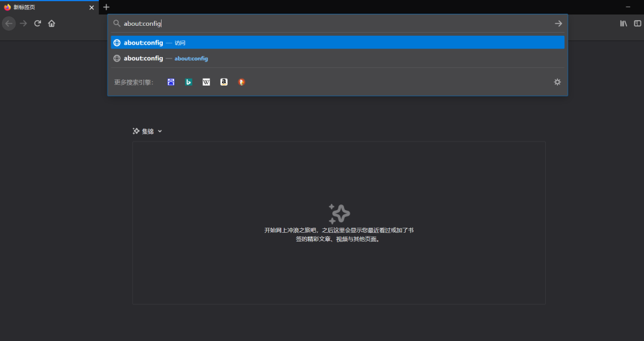Choose the Wikipedia search engine icon
Screen dimensions: 644x341
[x=206, y=82]
